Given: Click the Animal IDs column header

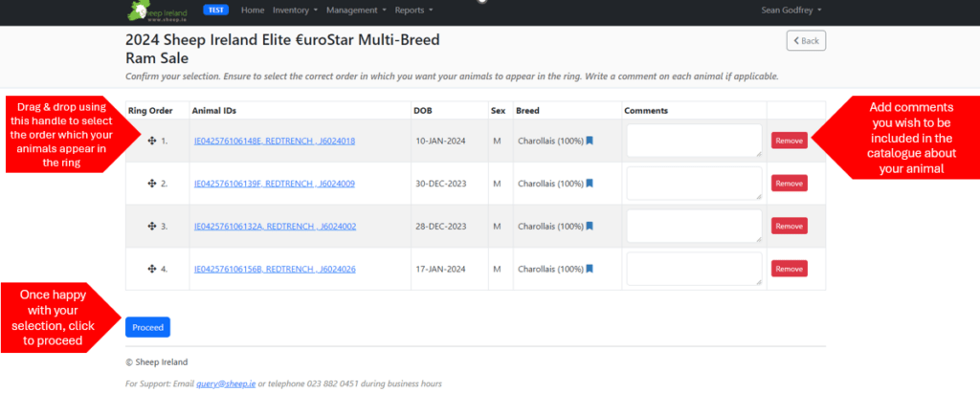Looking at the screenshot, I should point(214,111).
